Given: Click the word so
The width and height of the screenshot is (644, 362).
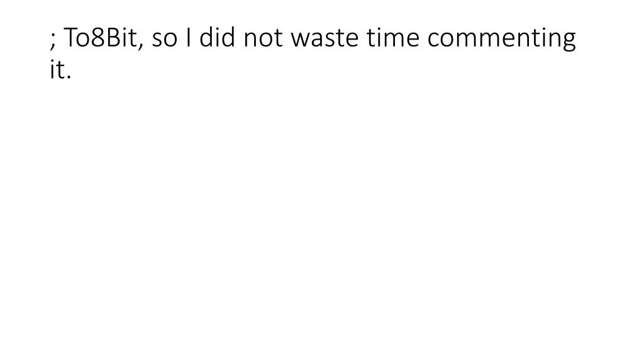Looking at the screenshot, I should click(165, 40).
